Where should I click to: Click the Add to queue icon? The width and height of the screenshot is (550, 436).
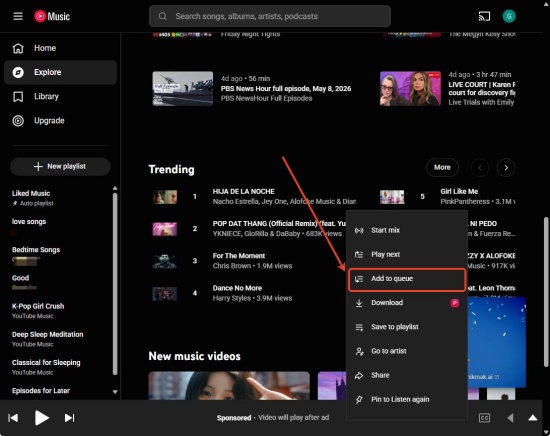pos(359,279)
